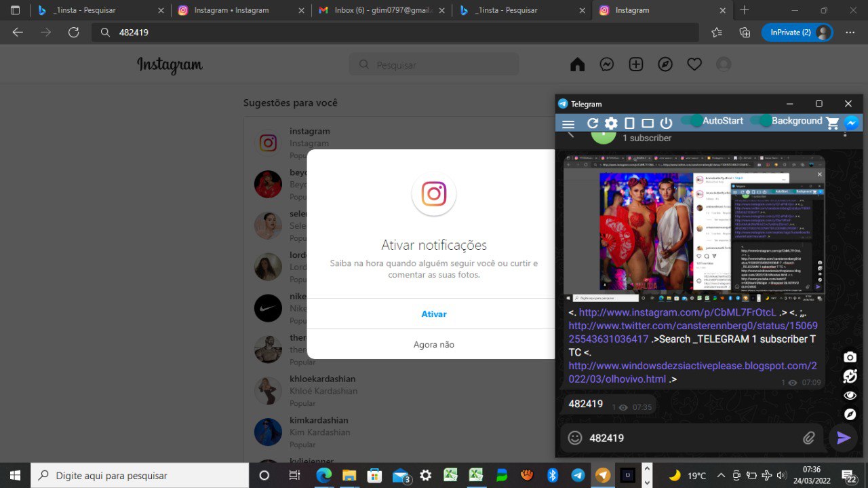Open the shopping cart icon

(833, 123)
